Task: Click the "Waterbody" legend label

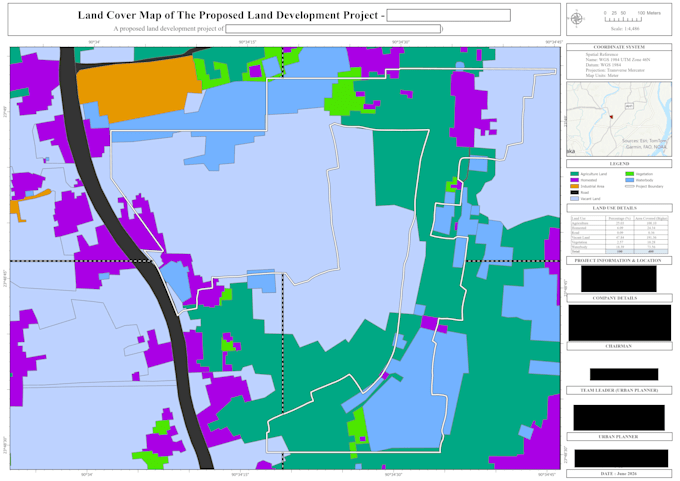Action: coord(644,180)
